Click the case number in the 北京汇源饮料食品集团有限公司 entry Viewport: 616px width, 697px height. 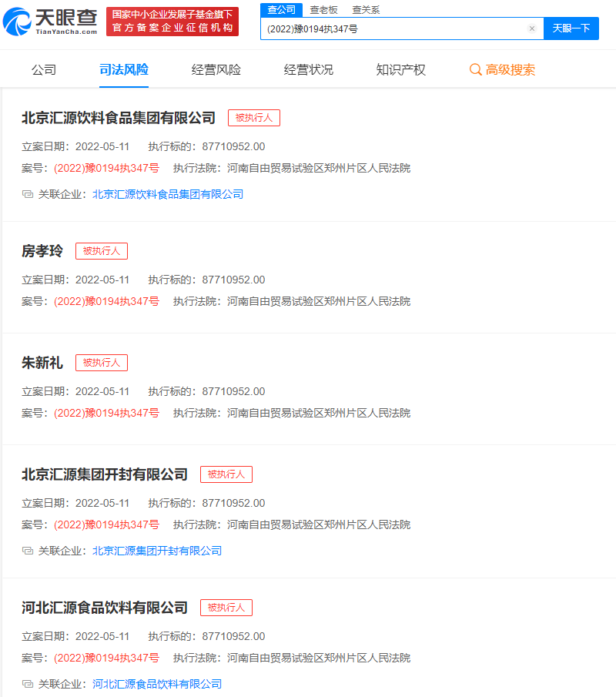pyautogui.click(x=107, y=168)
